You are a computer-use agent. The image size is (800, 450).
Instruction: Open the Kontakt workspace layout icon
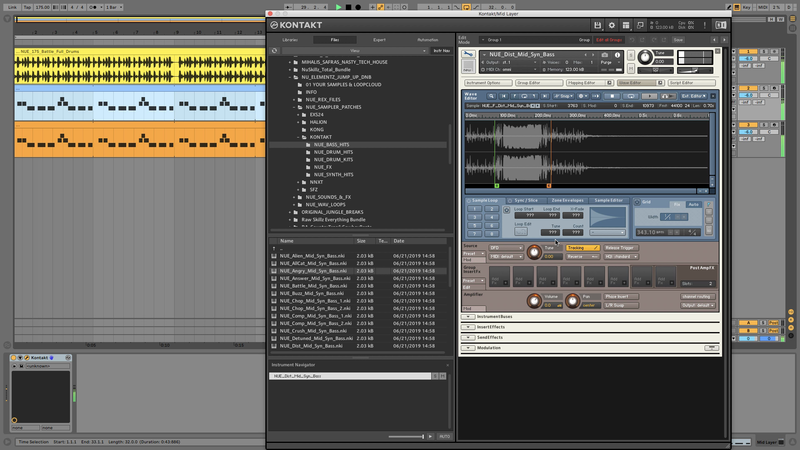coord(626,25)
